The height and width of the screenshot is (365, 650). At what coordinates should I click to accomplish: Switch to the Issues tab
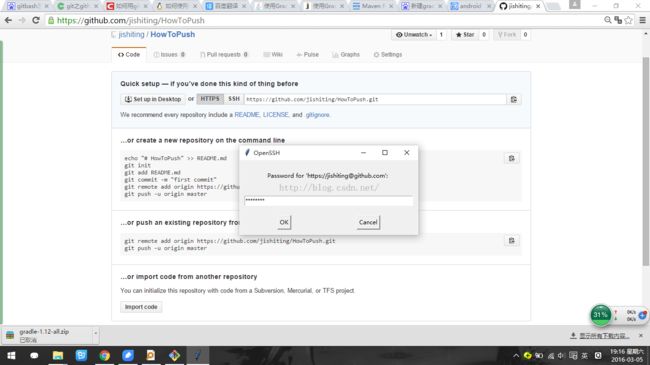169,54
